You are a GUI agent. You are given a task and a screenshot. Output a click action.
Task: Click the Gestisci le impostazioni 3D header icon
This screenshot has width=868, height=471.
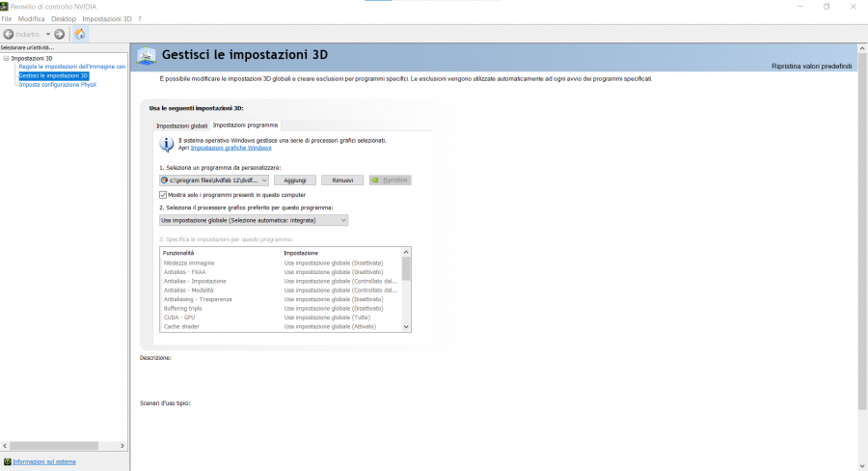pyautogui.click(x=147, y=56)
